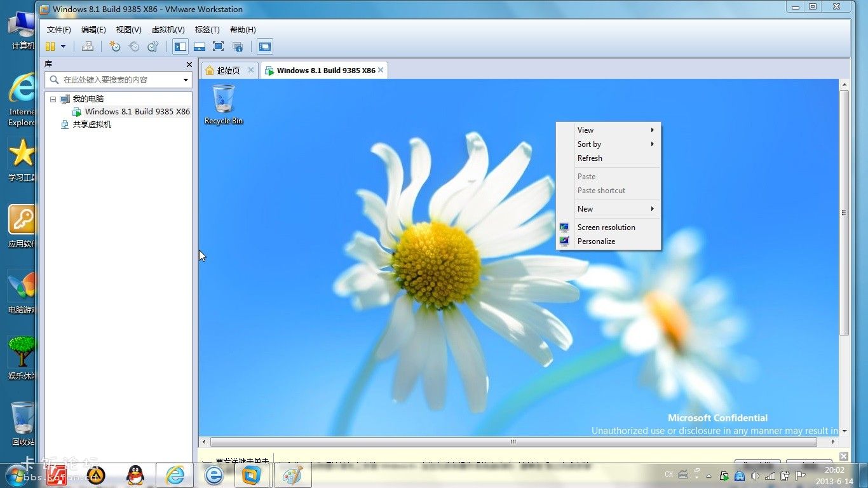Open the Paint taskbar button
The height and width of the screenshot is (488, 868).
click(292, 475)
